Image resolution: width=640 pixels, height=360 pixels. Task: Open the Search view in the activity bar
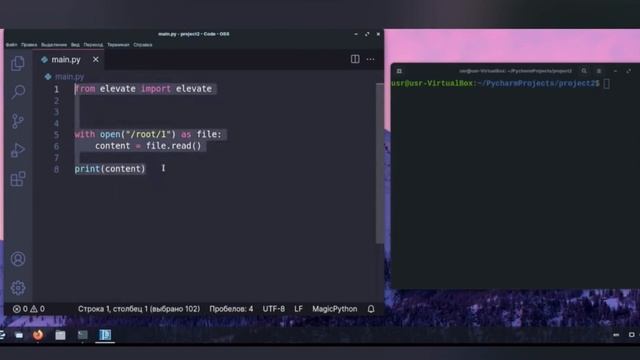(x=18, y=92)
